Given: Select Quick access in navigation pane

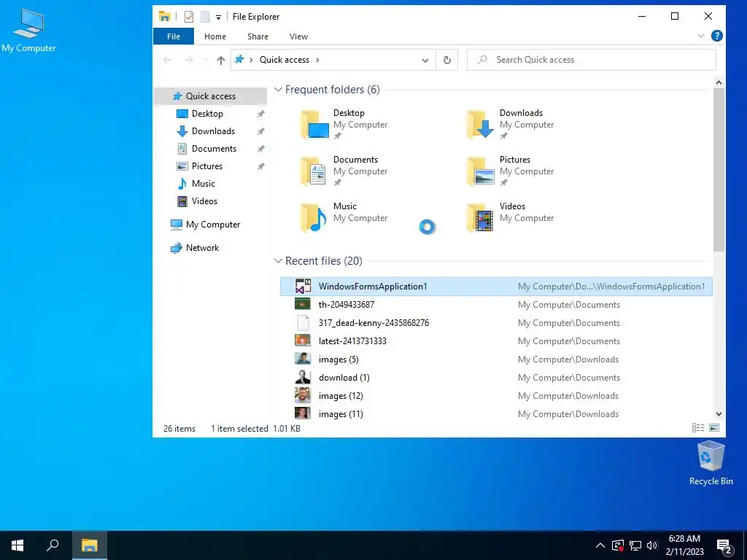Looking at the screenshot, I should tap(211, 96).
